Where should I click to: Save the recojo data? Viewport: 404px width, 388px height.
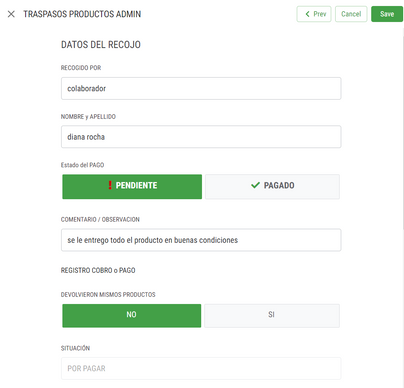(387, 14)
